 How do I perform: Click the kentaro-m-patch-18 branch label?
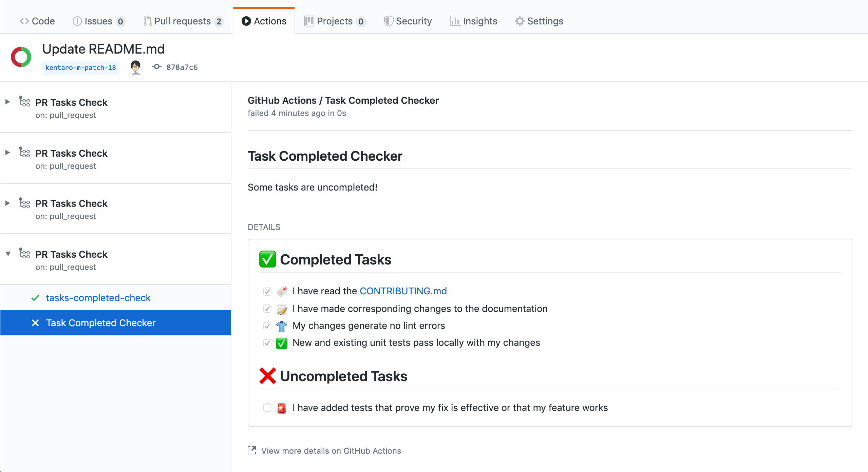(81, 67)
